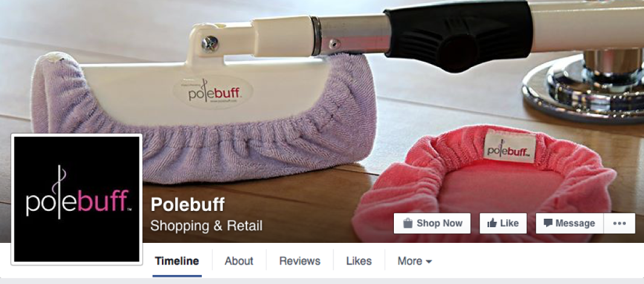
Task: Open the three-dots more options button
Action: pos(619,223)
